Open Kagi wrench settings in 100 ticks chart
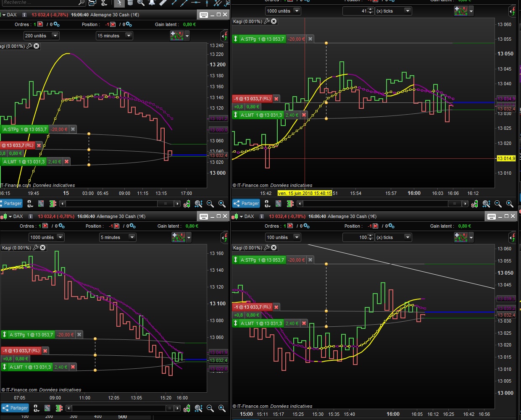521x420 pixels. click(266, 248)
